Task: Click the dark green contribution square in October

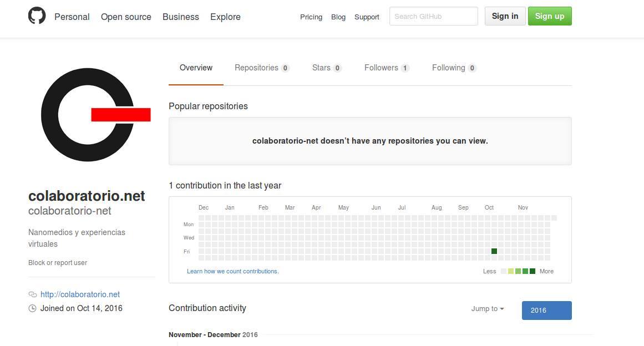Action: 494,251
